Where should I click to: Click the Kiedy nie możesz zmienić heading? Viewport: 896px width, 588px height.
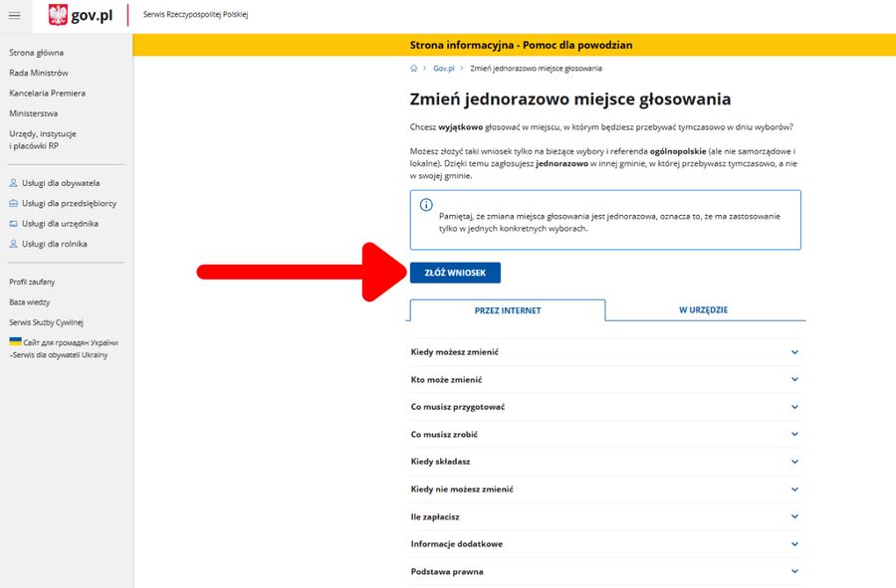pos(462,490)
